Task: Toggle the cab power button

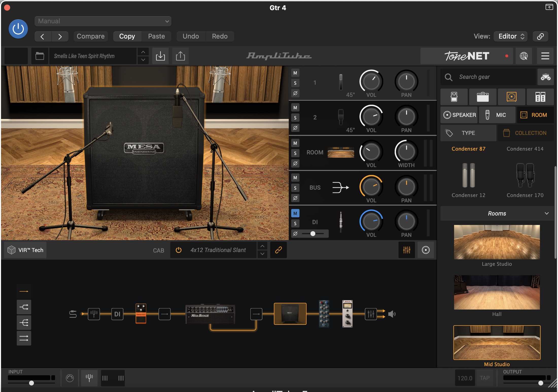Action: (x=179, y=250)
